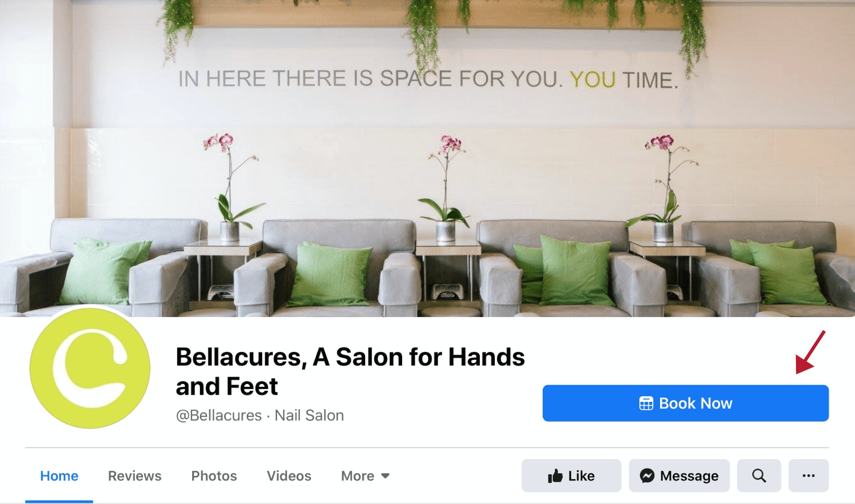Click the Messenger icon on Message
The width and height of the screenshot is (855, 504).
tap(647, 476)
